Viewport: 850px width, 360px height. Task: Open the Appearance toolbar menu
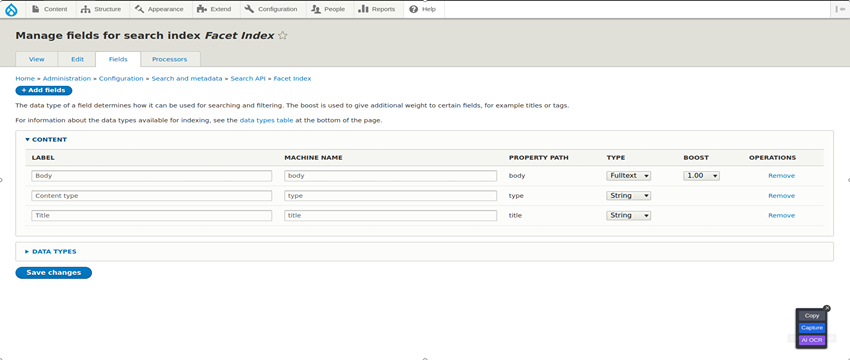[159, 9]
